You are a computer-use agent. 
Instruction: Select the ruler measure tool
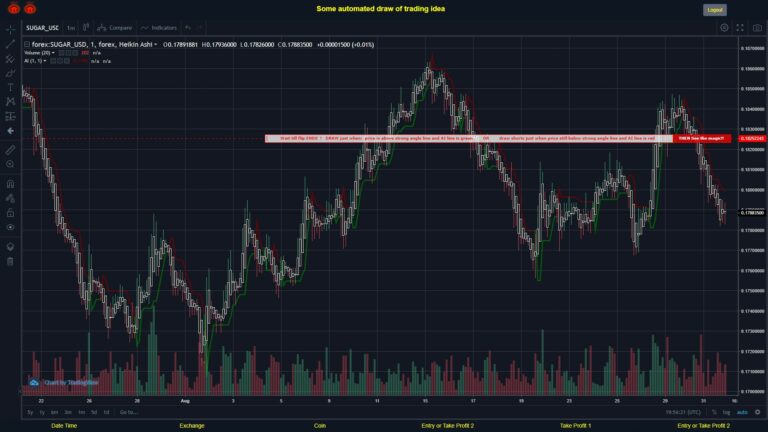(10, 150)
